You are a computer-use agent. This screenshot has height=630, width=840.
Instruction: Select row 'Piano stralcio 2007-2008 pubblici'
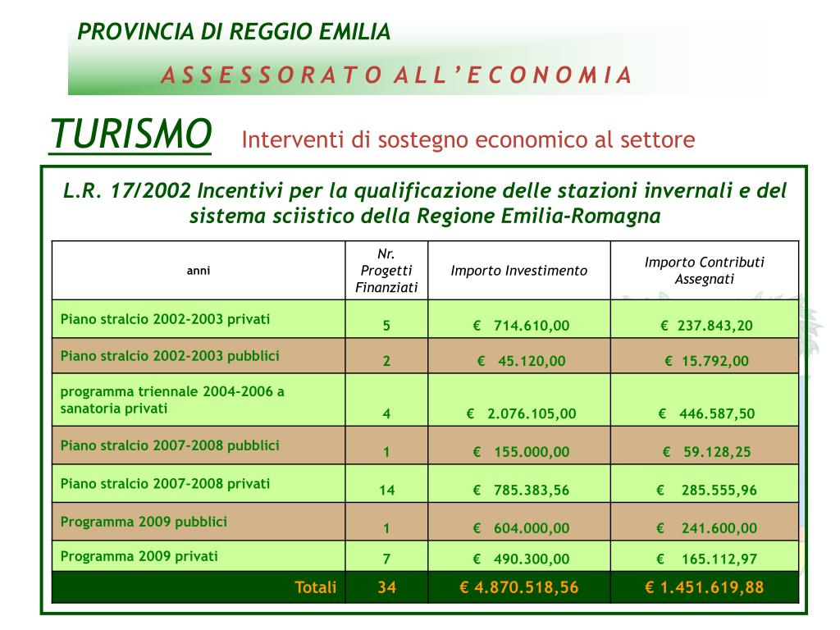point(425,445)
